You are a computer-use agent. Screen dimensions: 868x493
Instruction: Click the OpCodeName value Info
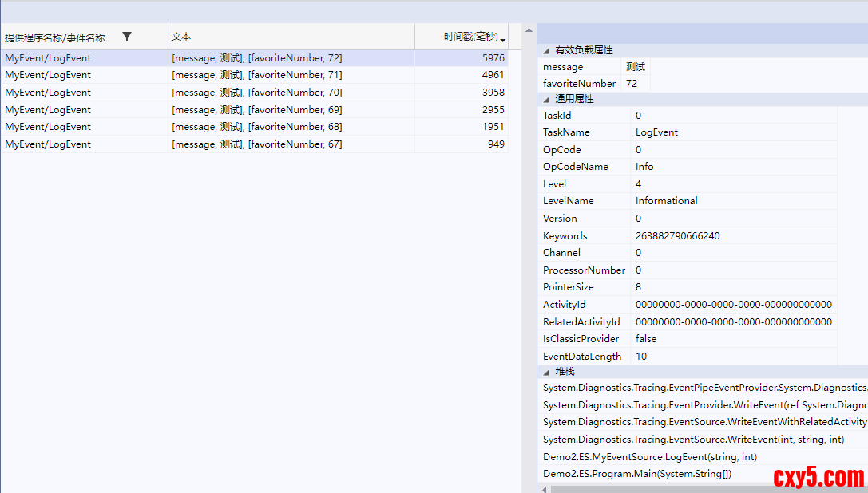tap(644, 167)
